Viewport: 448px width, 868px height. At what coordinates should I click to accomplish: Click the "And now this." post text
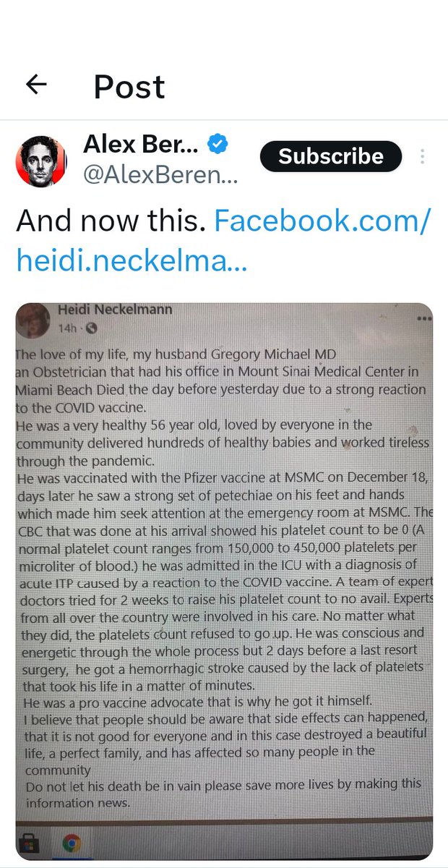(x=111, y=221)
